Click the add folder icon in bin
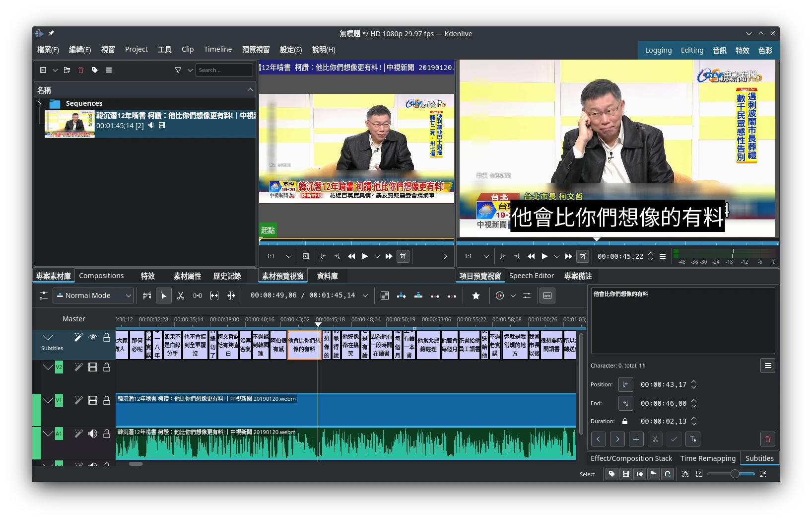Viewport: 812px width, 520px height. coord(67,70)
